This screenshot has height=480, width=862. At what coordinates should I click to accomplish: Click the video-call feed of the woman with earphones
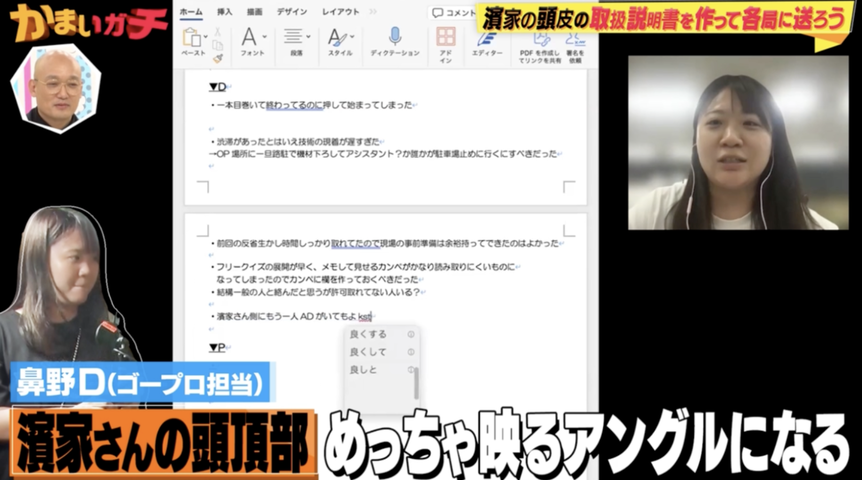[738, 142]
